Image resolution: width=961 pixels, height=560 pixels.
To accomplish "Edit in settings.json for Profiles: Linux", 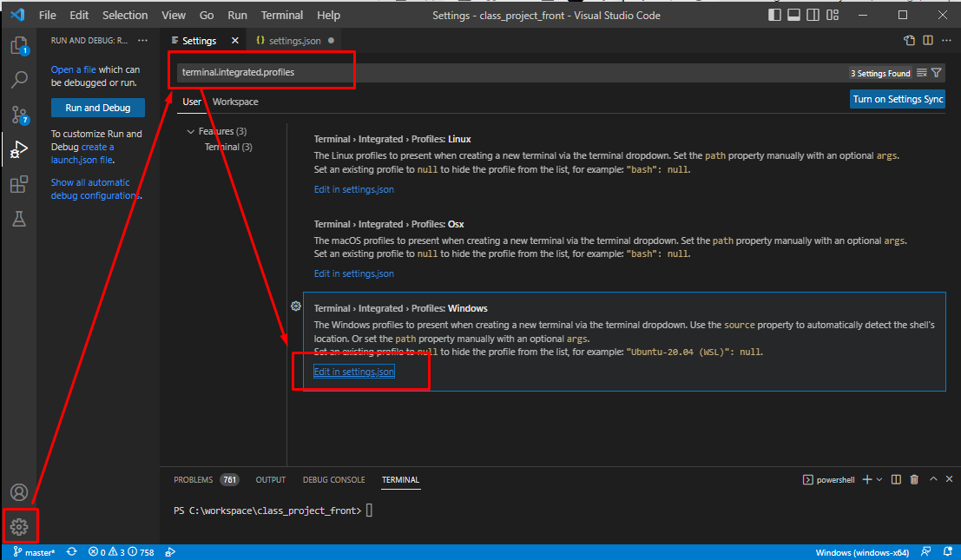I will click(353, 189).
